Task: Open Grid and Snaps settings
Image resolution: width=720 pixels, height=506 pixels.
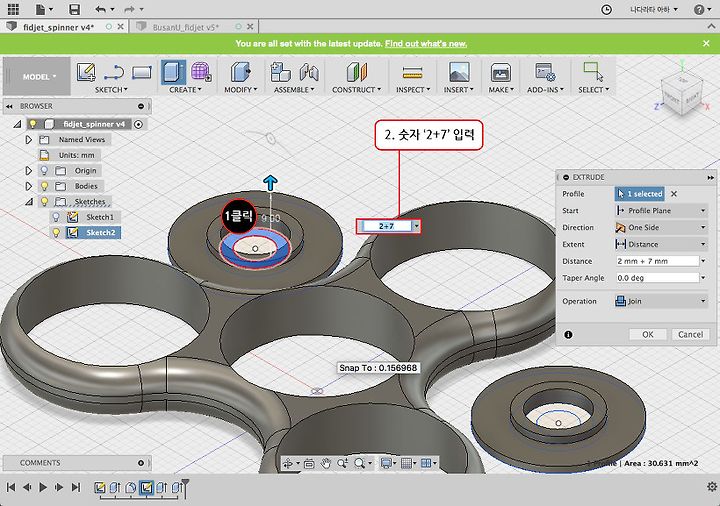Action: [406, 463]
